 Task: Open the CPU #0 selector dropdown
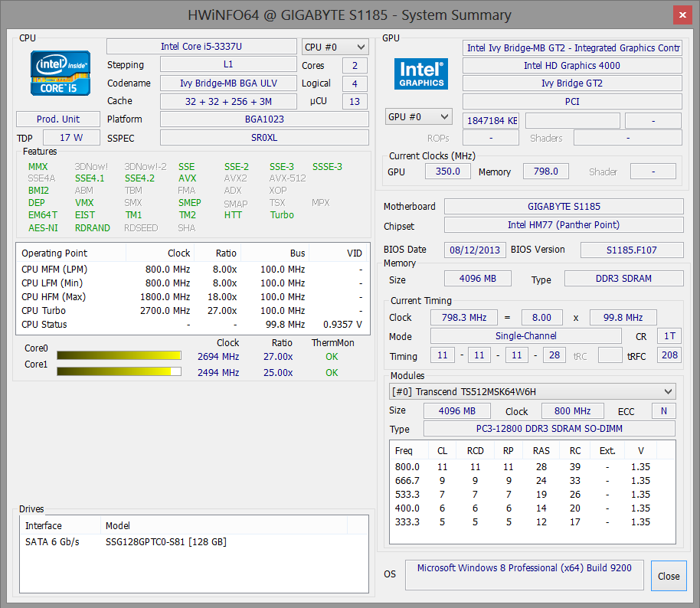(x=335, y=47)
